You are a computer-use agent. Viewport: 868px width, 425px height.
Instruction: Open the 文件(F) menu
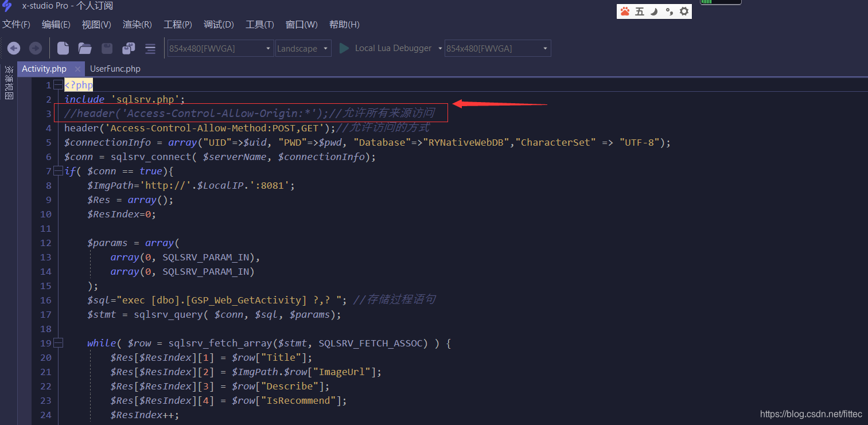pos(16,25)
